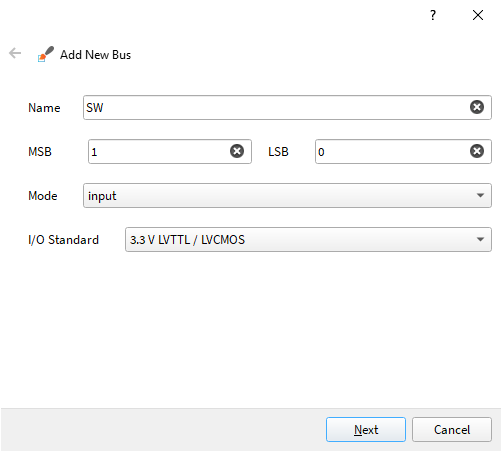Clear the Name field with its X icon
Screen dimensions: 501x451
pos(477,107)
